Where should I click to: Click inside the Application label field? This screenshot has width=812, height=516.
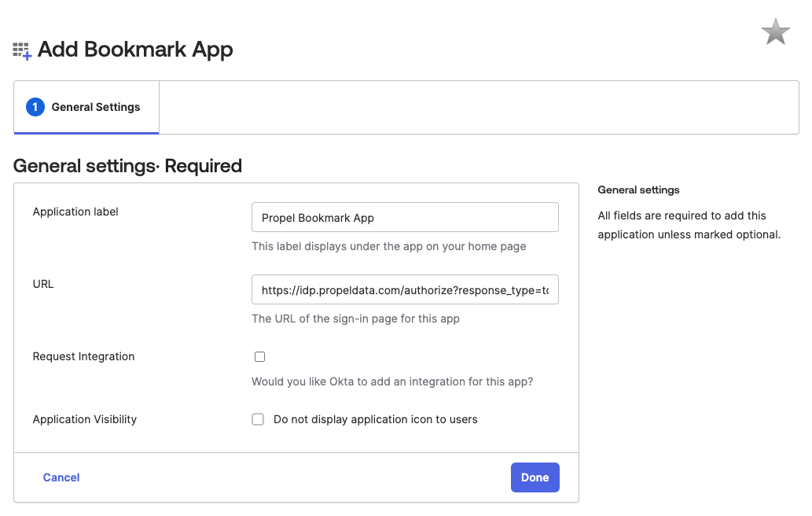pyautogui.click(x=405, y=217)
